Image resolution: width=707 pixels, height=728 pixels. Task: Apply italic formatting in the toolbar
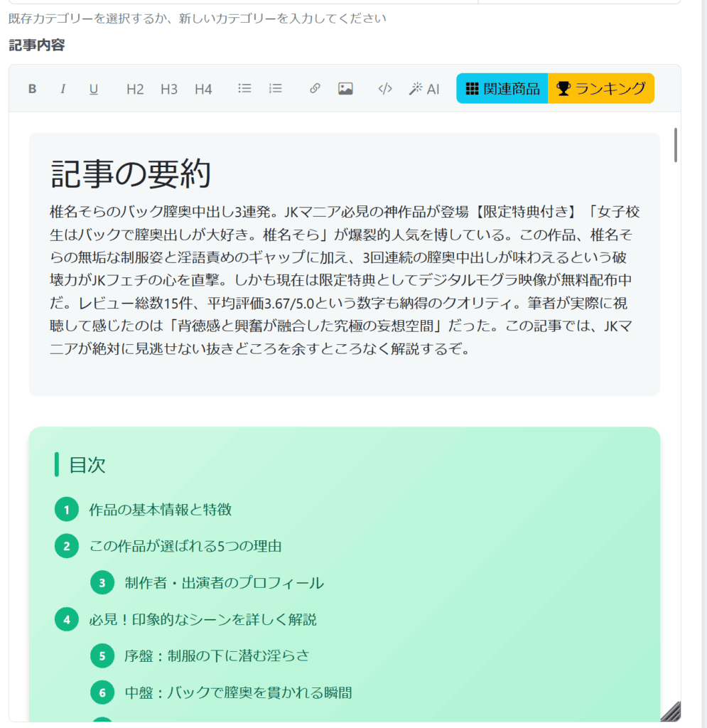coord(63,89)
